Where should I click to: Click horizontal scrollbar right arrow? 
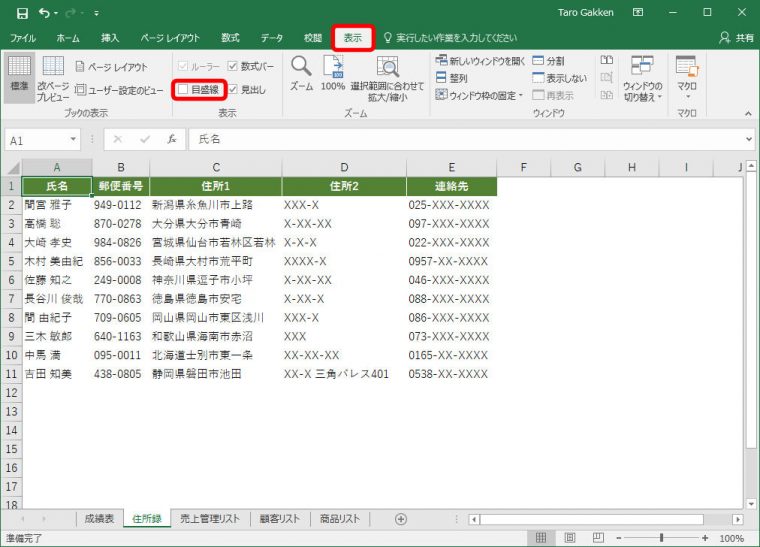coord(738,519)
